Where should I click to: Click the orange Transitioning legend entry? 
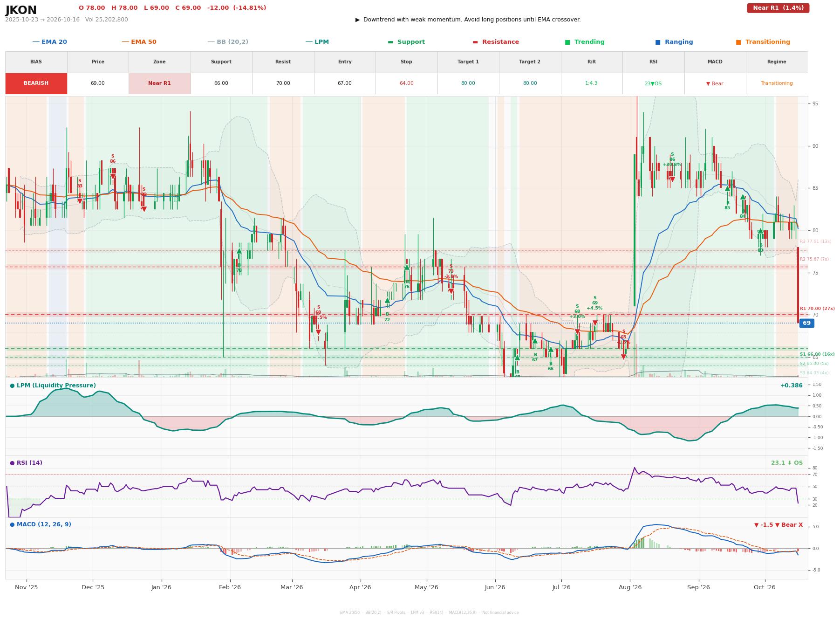[763, 42]
